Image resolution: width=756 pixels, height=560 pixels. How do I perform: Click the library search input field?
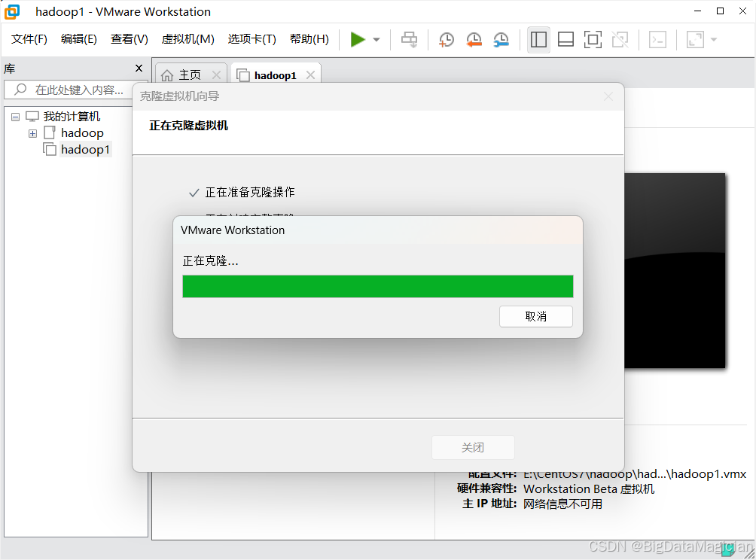click(x=69, y=90)
